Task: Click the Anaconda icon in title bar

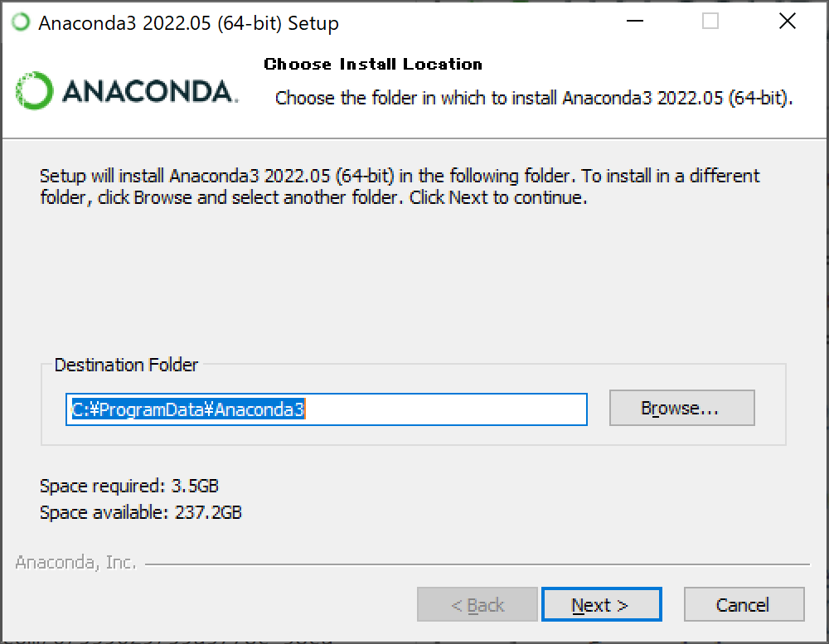Action: (x=22, y=22)
